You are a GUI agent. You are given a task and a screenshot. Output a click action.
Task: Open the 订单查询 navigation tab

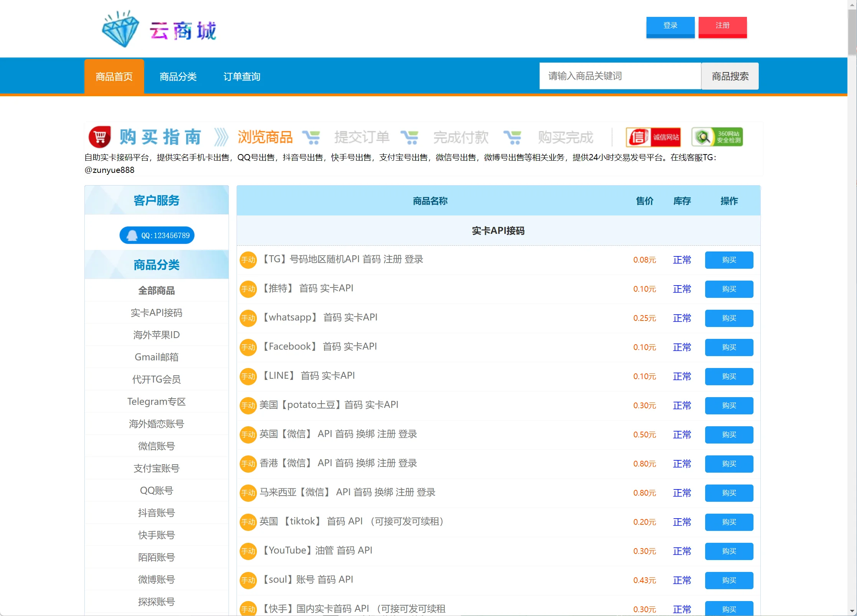[242, 77]
